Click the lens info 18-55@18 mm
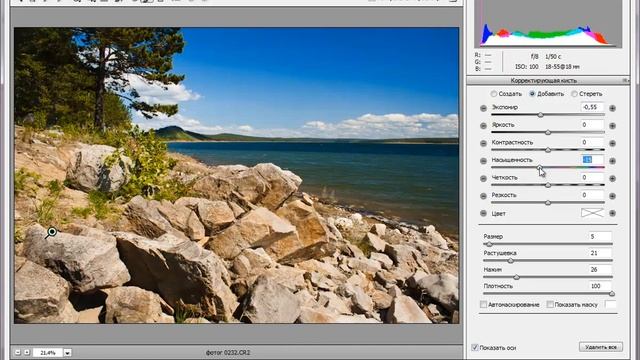This screenshot has width=640, height=360. pos(562,67)
